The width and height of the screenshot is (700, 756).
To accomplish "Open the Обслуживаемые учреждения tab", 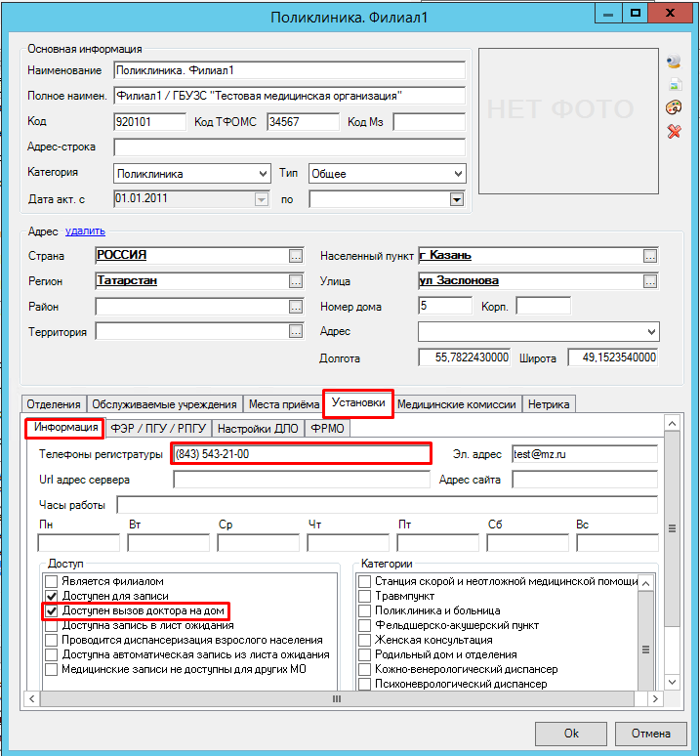I will click(x=164, y=404).
